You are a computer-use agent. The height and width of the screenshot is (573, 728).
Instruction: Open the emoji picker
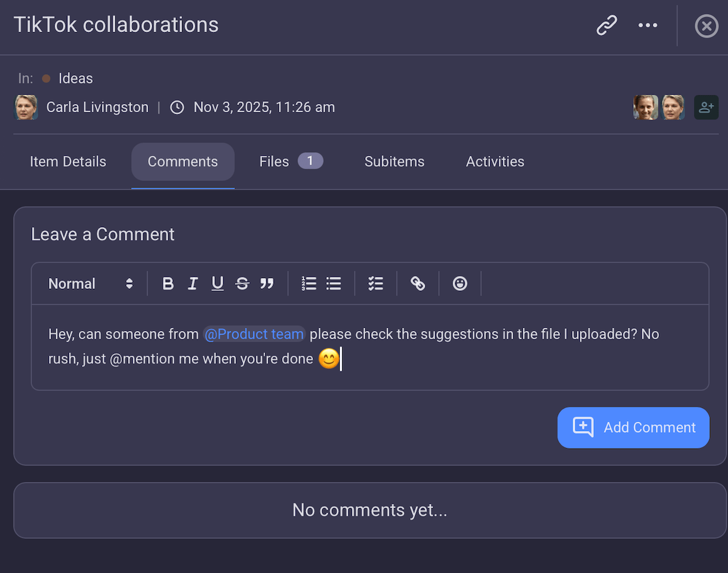tap(460, 283)
